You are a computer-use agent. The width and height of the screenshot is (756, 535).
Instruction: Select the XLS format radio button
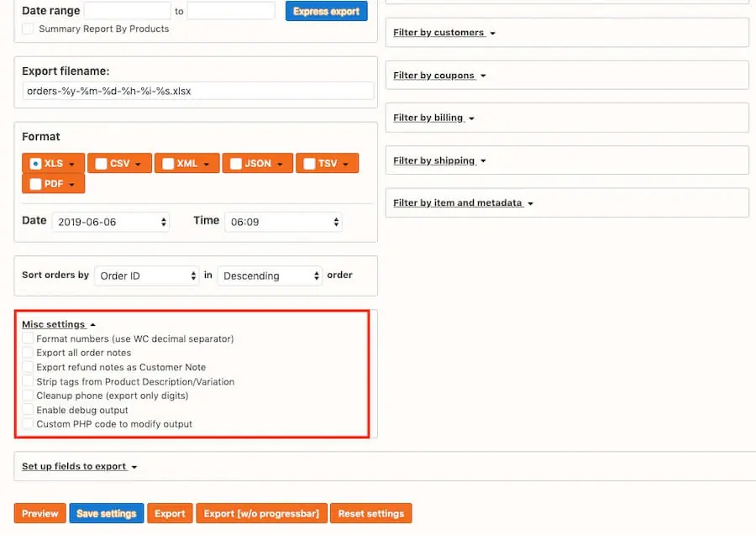35,164
